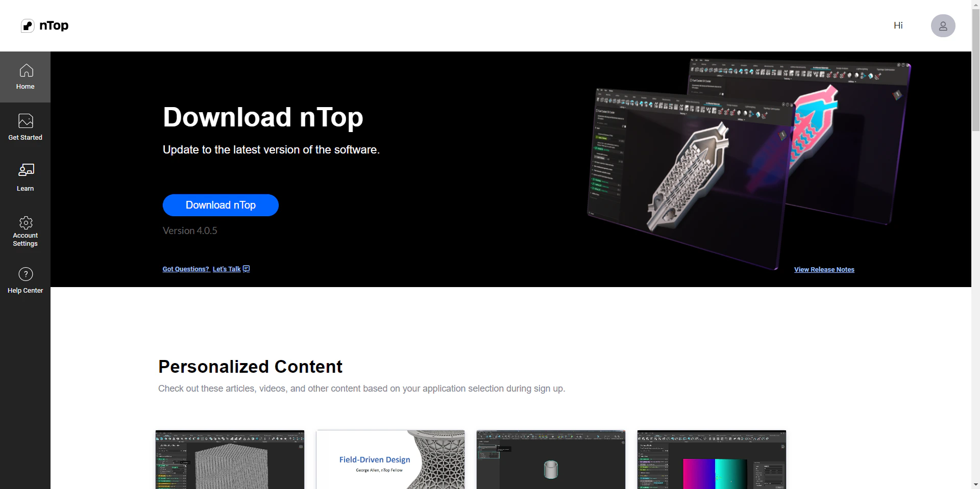Click the Version 4.0.5 text
This screenshot has height=489, width=980.
(x=190, y=230)
